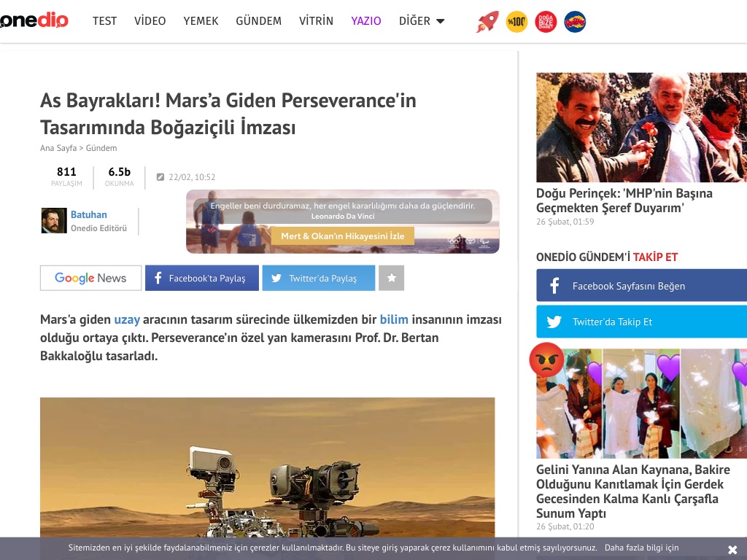Add article to favorites with star icon
The image size is (747, 560).
click(392, 278)
